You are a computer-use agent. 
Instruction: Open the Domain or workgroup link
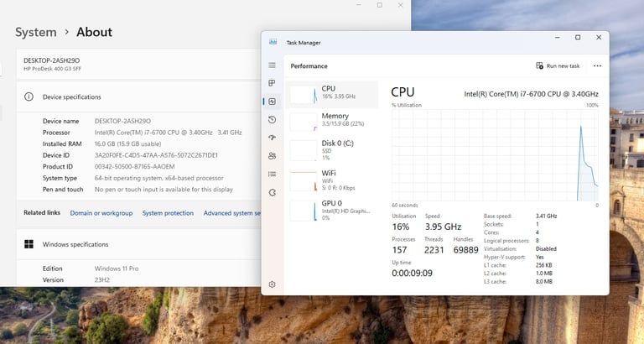[x=101, y=213]
